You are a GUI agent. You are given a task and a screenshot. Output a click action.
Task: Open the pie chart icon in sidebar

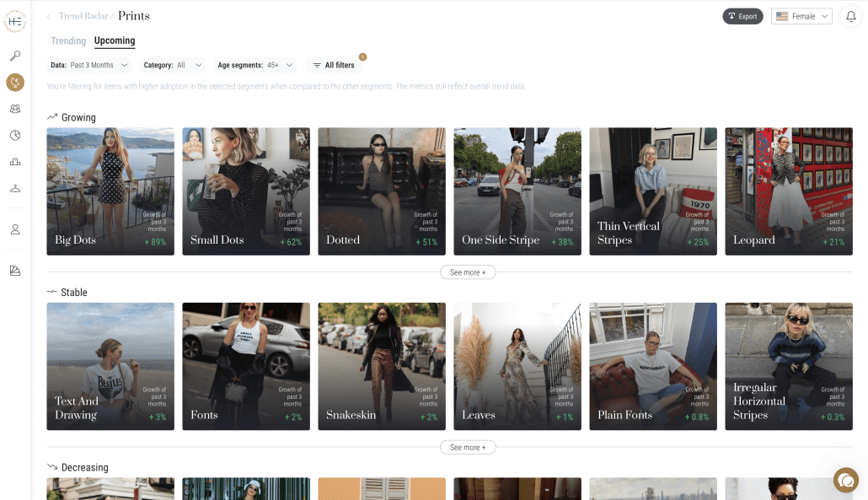pos(15,135)
